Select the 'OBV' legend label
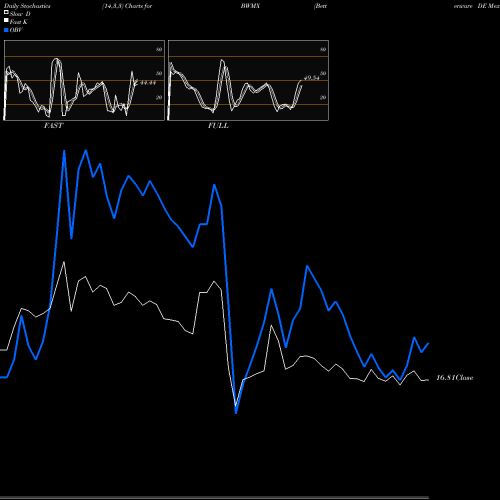Viewport: 500px width, 500px height. point(16,30)
